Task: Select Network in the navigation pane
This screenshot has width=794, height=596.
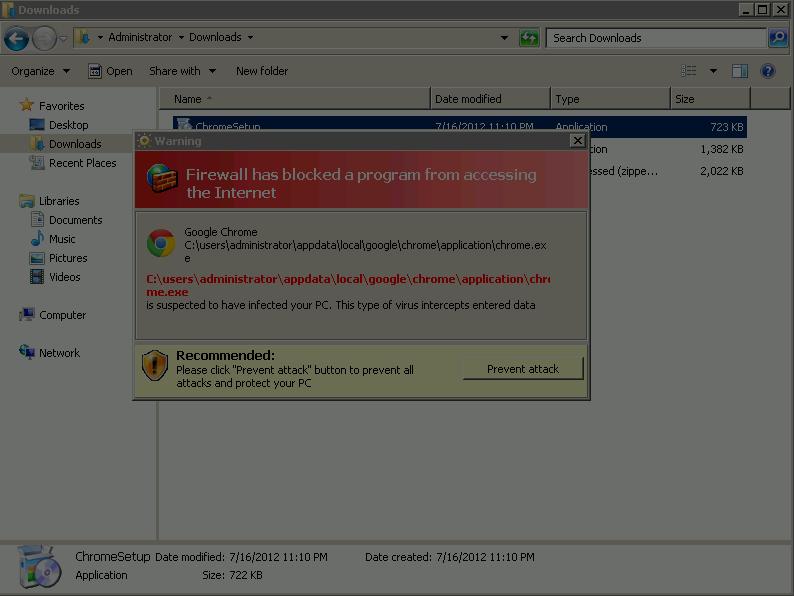Action: point(59,353)
